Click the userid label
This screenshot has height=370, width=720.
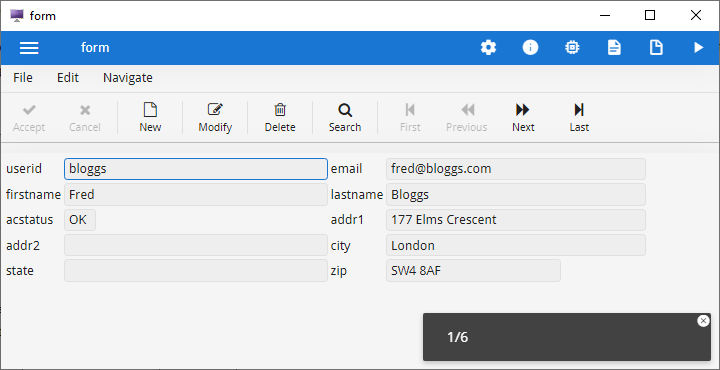(x=24, y=169)
